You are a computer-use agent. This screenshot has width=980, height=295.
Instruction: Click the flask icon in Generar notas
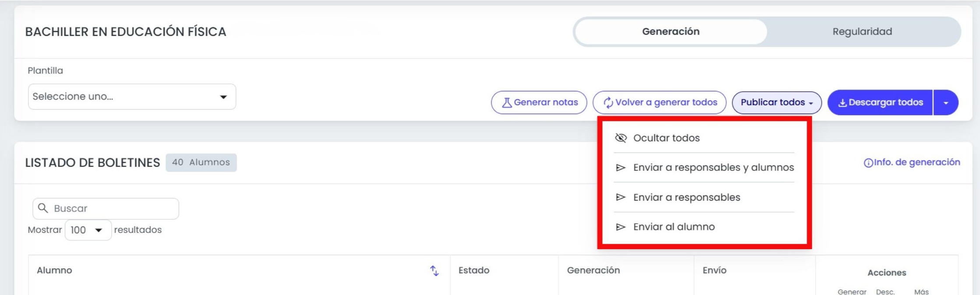[x=506, y=103]
